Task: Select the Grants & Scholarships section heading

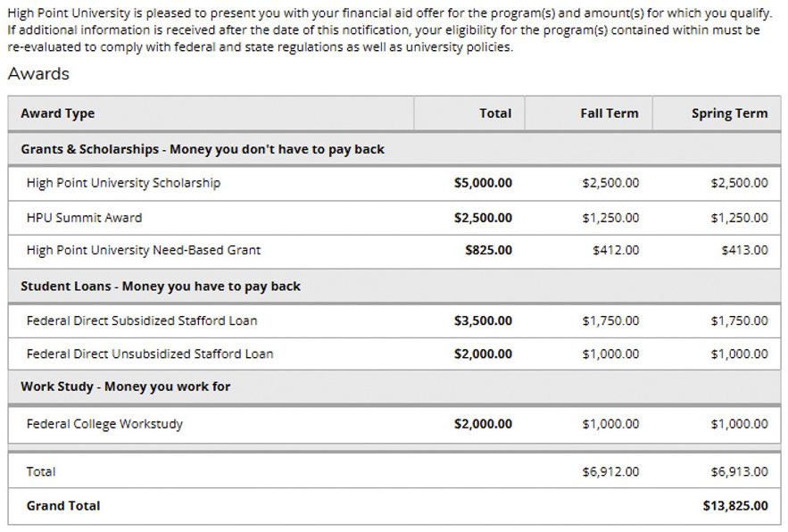Action: coord(203,149)
